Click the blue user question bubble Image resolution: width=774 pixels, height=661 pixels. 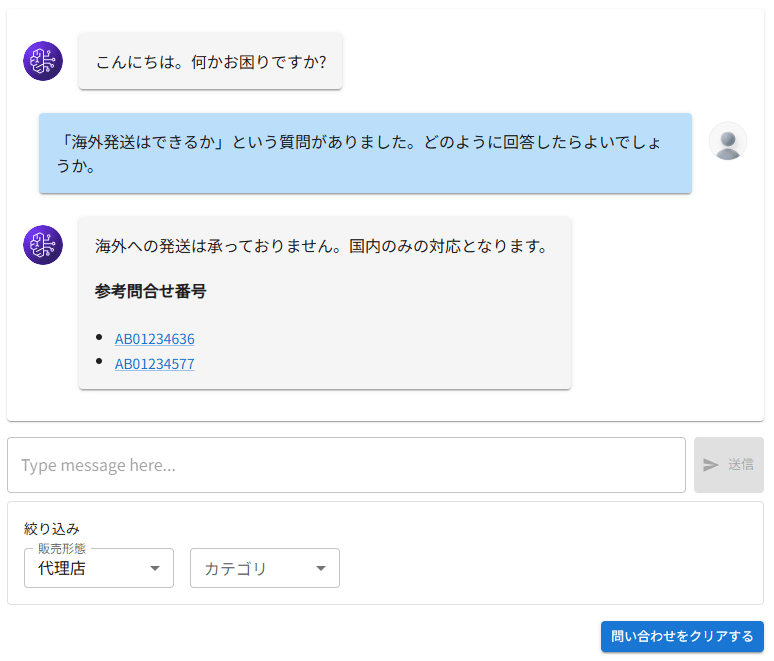click(365, 154)
